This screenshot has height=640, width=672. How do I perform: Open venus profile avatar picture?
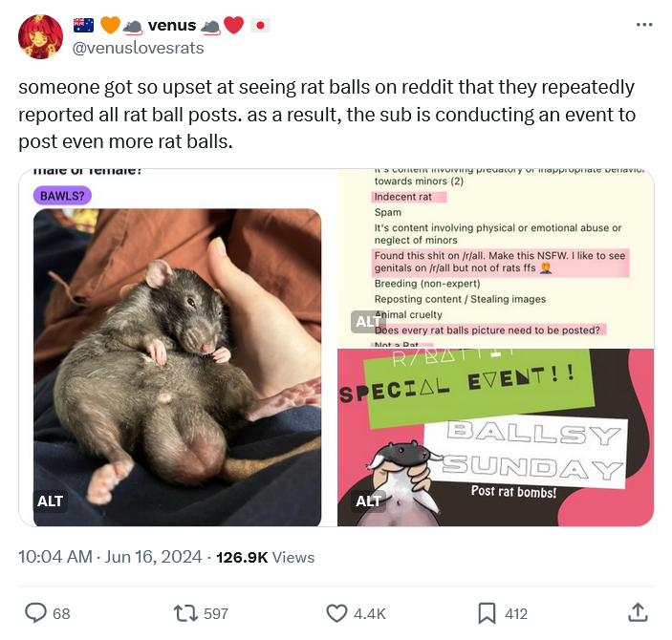coord(41,36)
